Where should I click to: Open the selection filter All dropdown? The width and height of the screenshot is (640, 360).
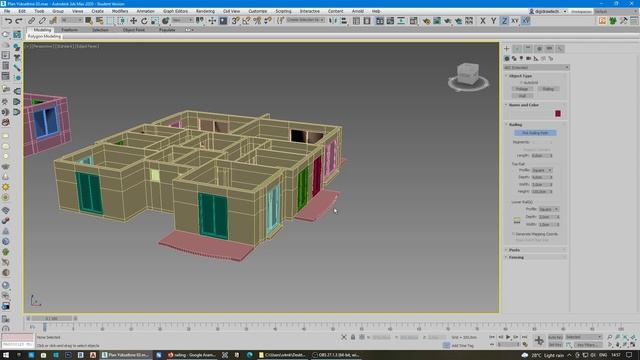coord(72,20)
